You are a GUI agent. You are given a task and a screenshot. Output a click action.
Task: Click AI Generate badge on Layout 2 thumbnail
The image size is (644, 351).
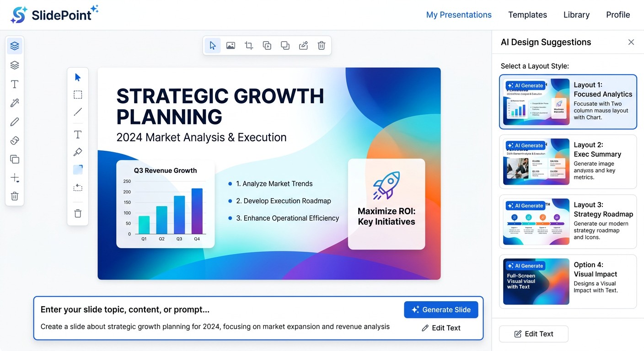[x=525, y=145]
